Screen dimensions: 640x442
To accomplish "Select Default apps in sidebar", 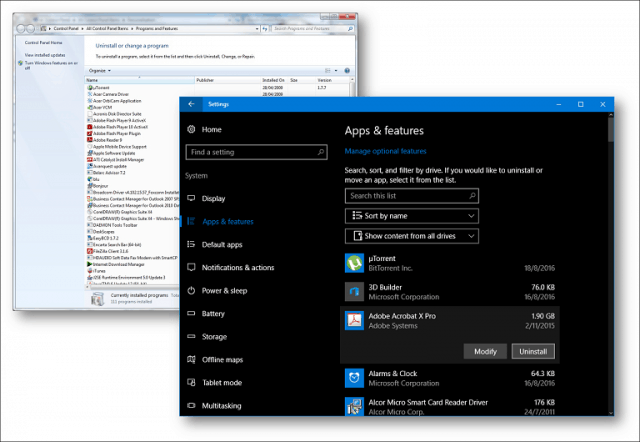I will (x=222, y=244).
